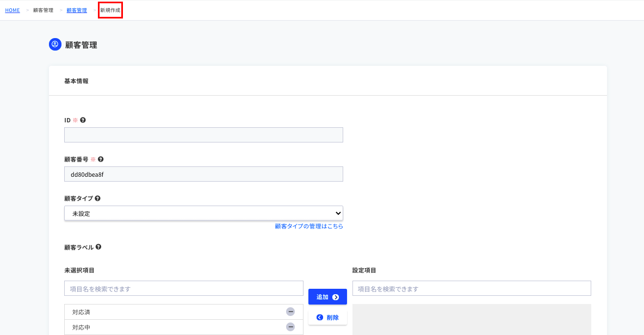
Task: Click the 削除 button
Action: pos(328,318)
